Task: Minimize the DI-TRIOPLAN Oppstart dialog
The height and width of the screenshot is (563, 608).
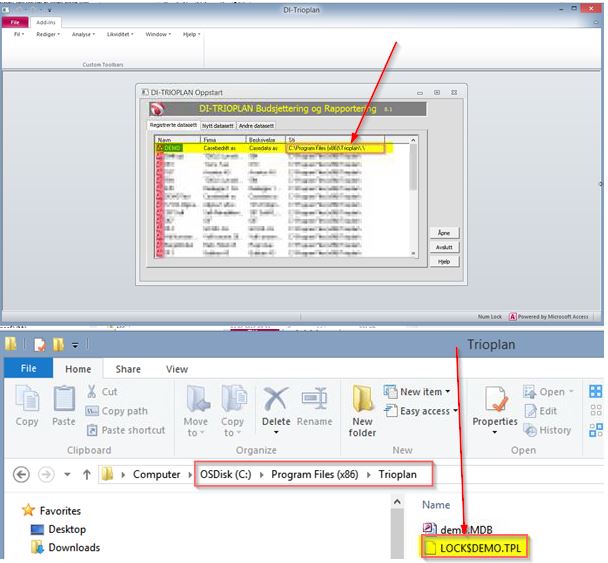Action: click(x=420, y=93)
